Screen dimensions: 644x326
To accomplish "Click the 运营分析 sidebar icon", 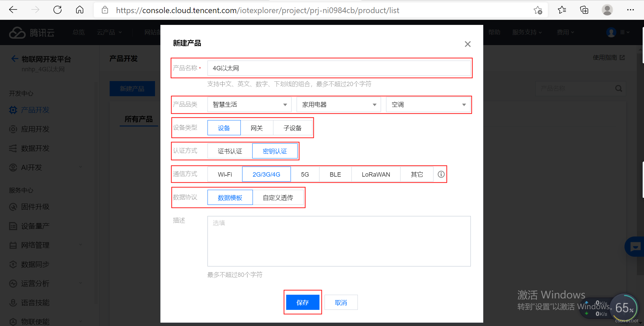I will tap(13, 284).
